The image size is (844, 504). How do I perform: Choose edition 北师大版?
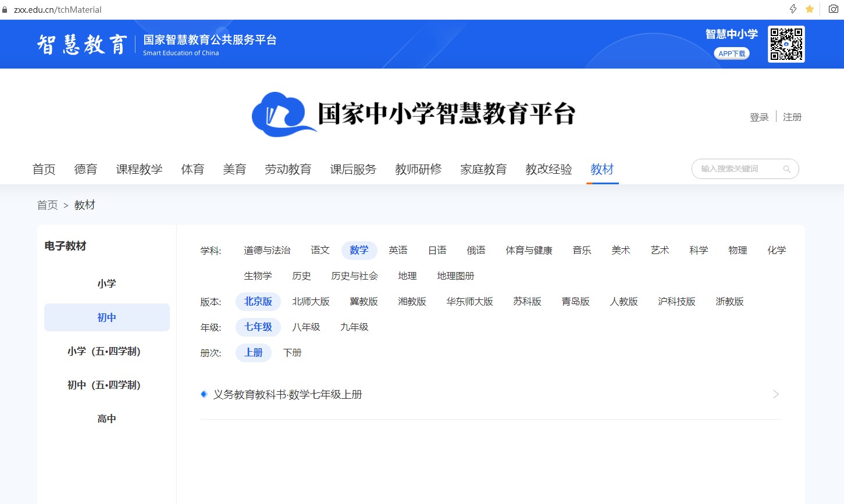(311, 301)
